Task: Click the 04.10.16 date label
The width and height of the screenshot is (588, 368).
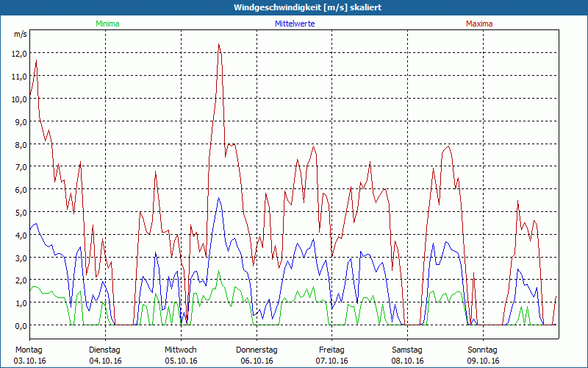Action: point(105,361)
